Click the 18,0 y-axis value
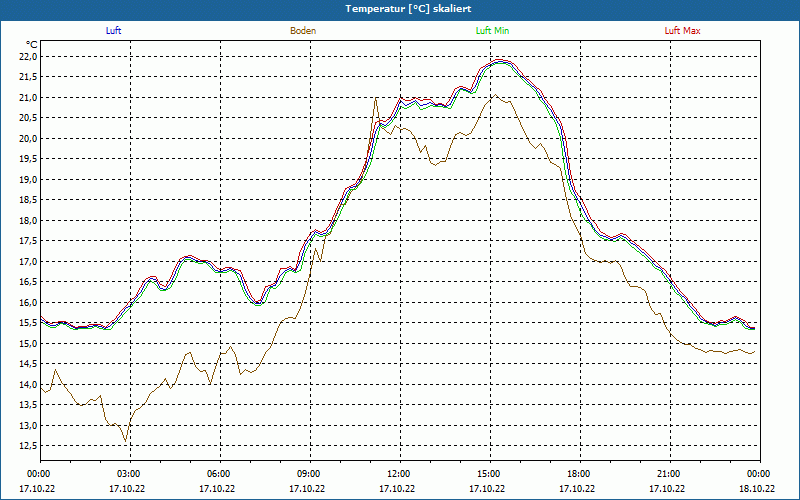This screenshot has height=500, width=800. (27, 220)
